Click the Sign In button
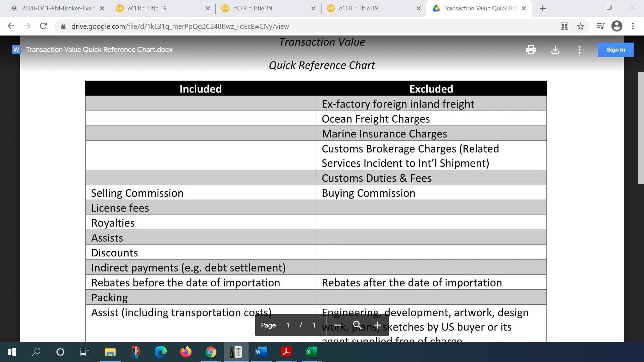This screenshot has width=644, height=362. [615, 50]
